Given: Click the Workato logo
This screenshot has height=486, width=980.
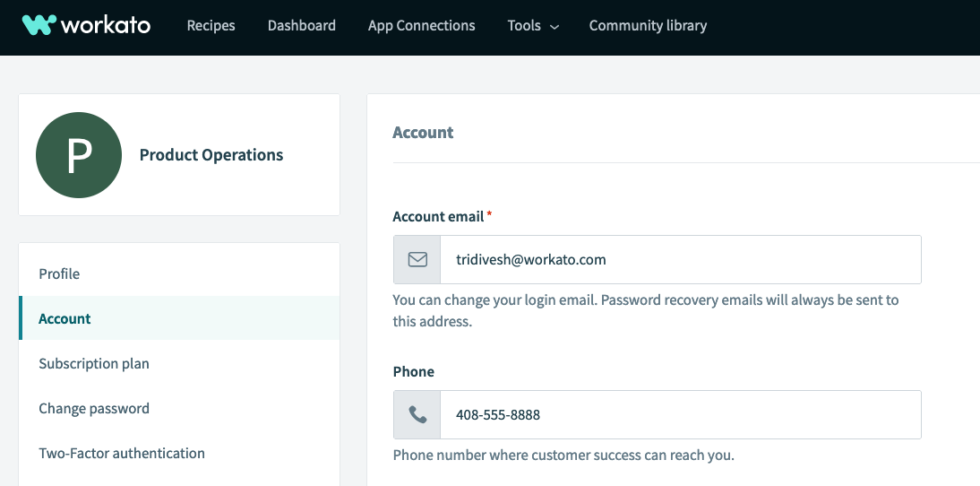Looking at the screenshot, I should pyautogui.click(x=86, y=25).
